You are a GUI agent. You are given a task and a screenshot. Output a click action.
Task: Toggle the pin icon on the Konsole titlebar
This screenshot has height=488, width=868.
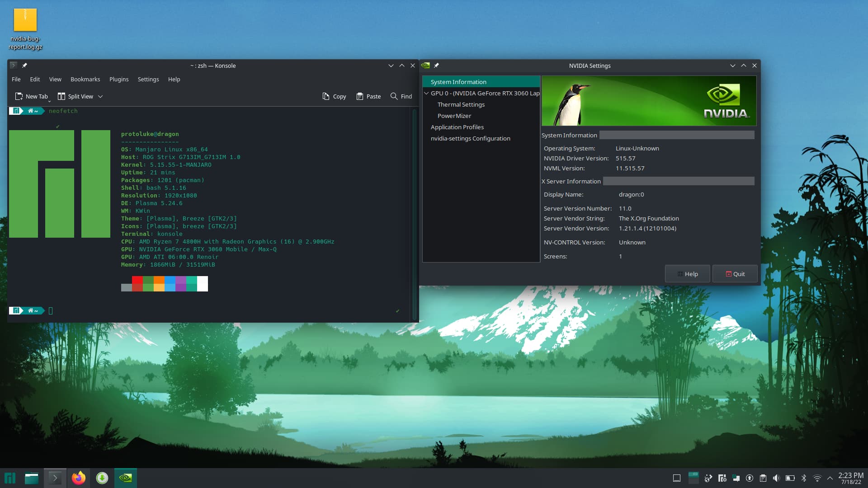point(25,66)
